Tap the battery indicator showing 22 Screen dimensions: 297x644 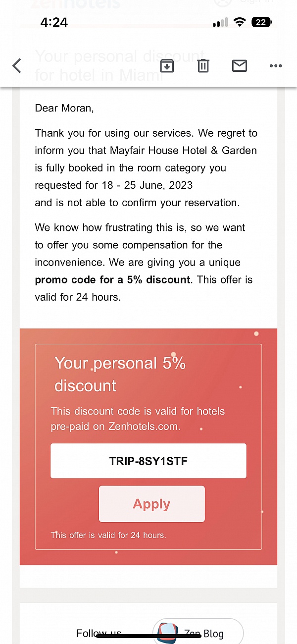pos(262,22)
